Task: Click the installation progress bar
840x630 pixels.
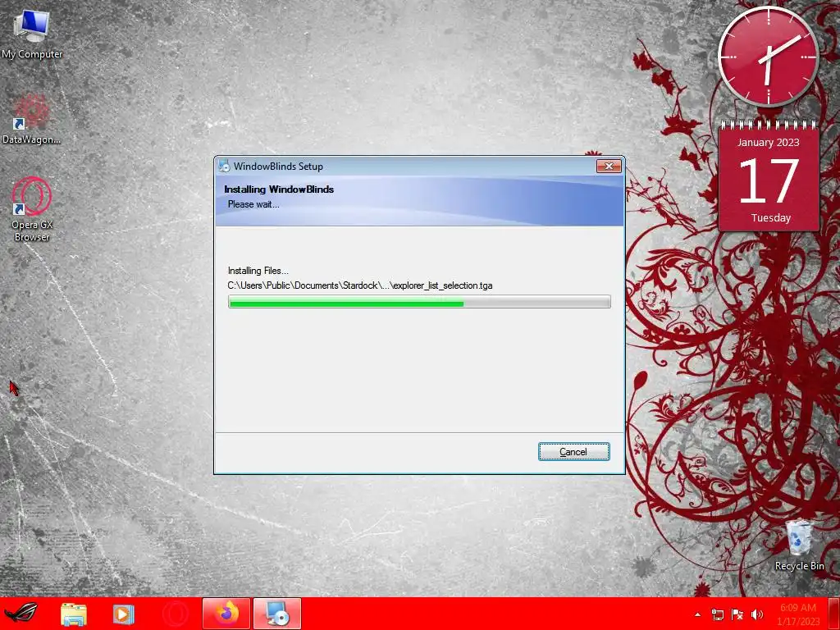Action: 419,302
